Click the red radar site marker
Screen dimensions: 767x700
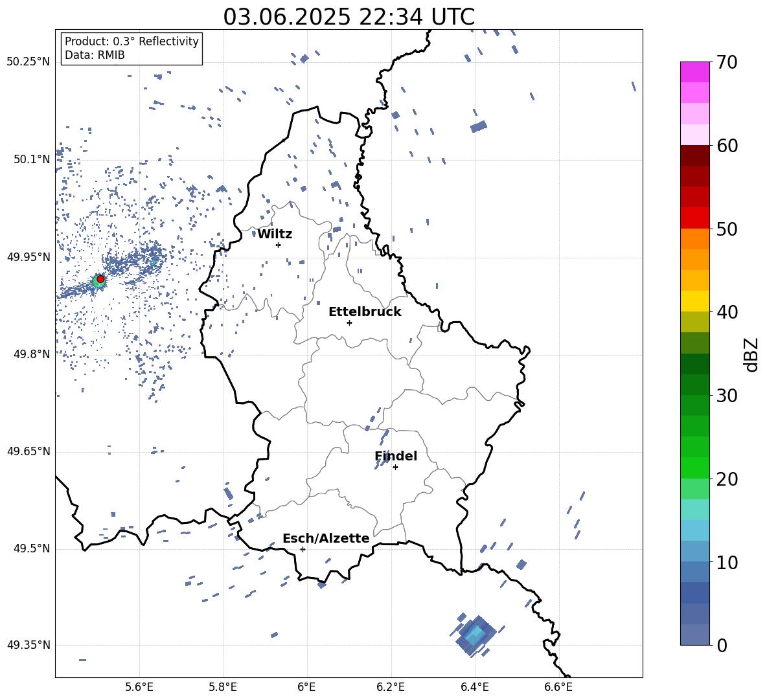(100, 278)
